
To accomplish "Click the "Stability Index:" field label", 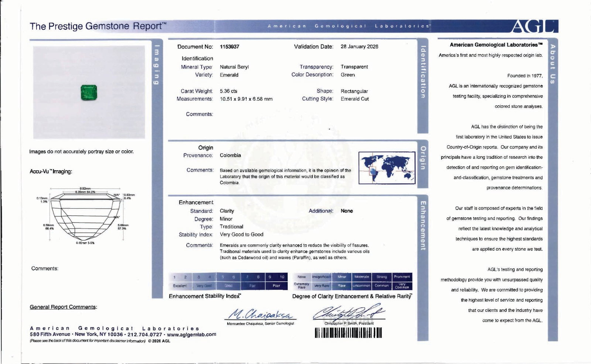I will tap(196, 235).
